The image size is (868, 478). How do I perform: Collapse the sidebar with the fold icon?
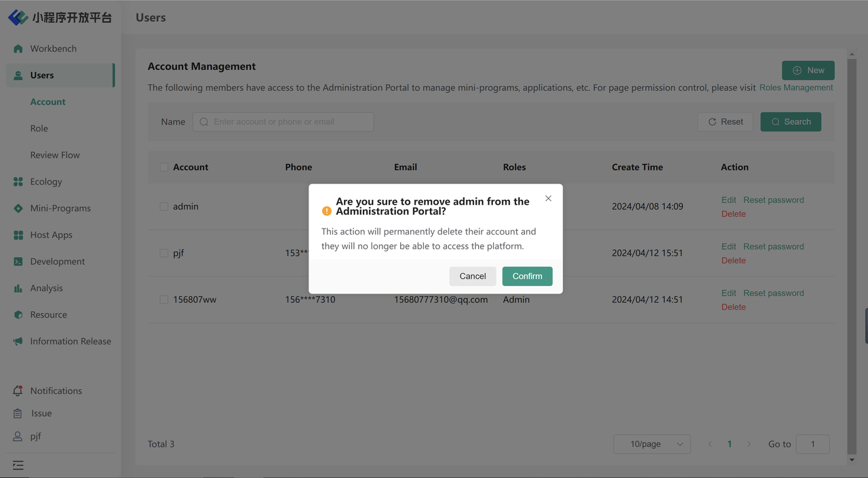(x=18, y=465)
